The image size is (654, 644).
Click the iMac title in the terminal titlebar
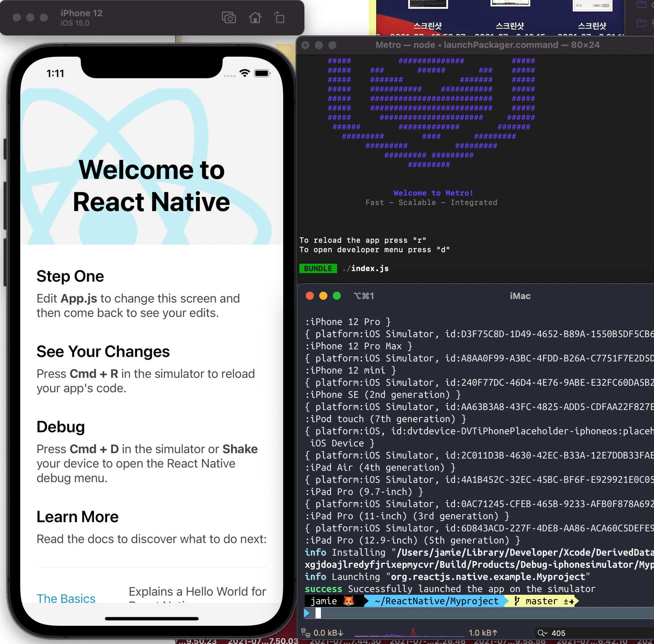520,296
